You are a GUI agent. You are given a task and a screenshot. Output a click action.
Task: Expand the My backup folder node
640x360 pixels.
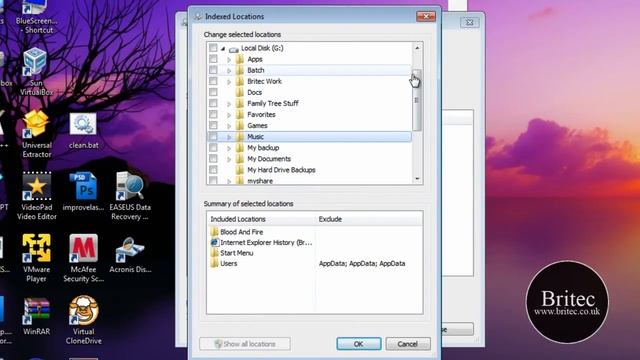(x=229, y=148)
